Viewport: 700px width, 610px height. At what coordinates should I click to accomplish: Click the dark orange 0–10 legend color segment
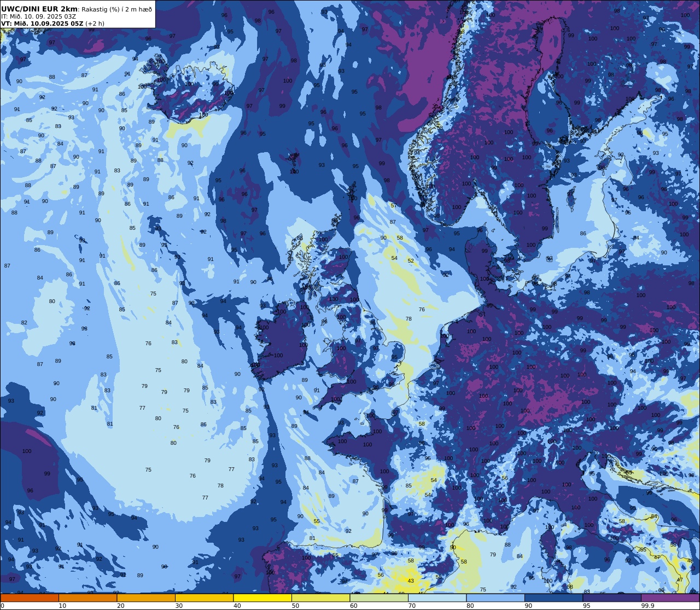click(30, 598)
